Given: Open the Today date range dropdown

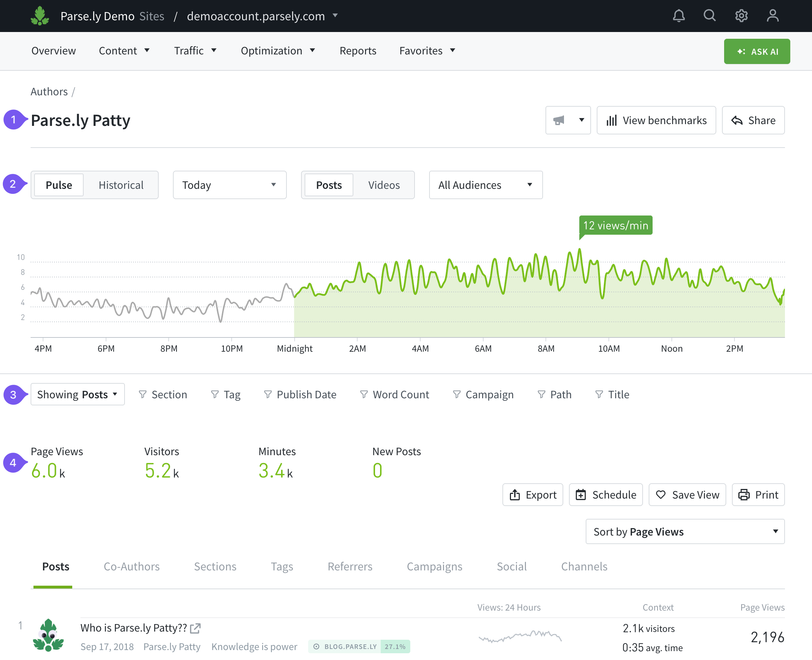Looking at the screenshot, I should pyautogui.click(x=230, y=185).
